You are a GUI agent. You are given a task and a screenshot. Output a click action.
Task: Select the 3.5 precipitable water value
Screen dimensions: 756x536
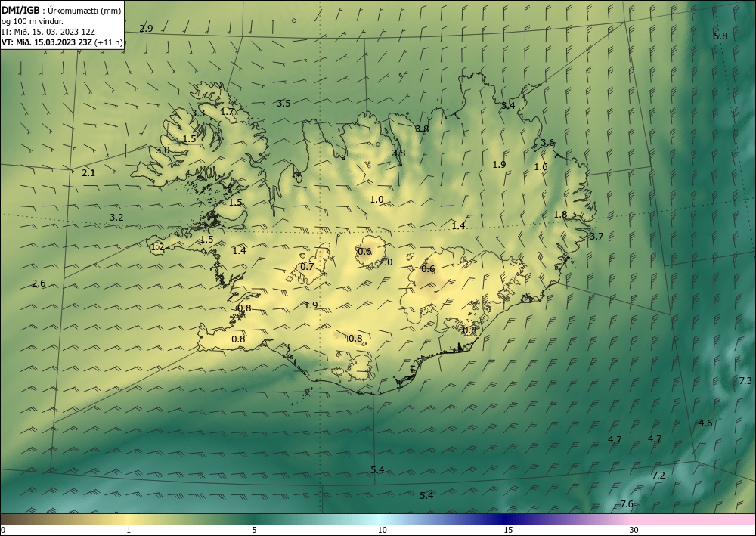283,103
